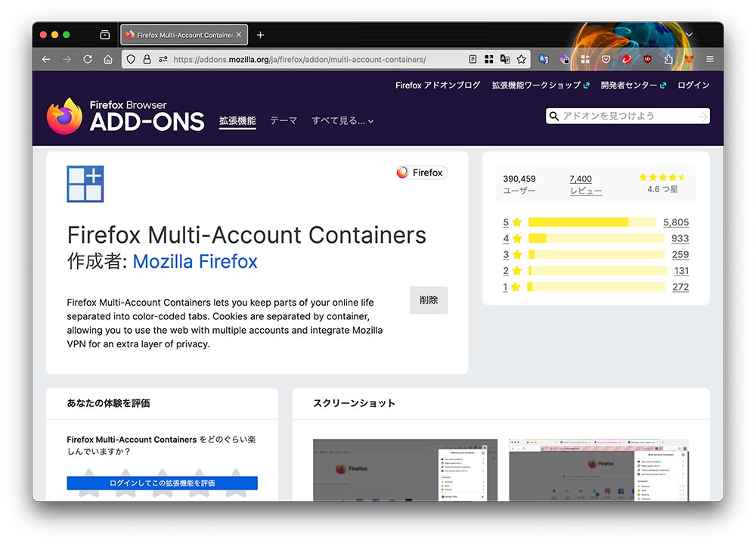Open the Extensions puzzle-piece menu
Viewport: 756px width, 544px height.
point(668,59)
